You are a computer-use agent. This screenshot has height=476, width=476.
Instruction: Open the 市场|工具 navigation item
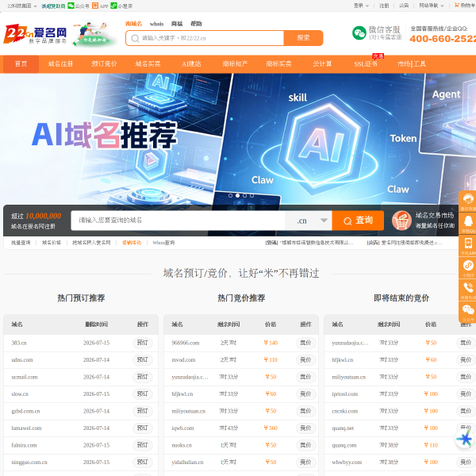(412, 63)
